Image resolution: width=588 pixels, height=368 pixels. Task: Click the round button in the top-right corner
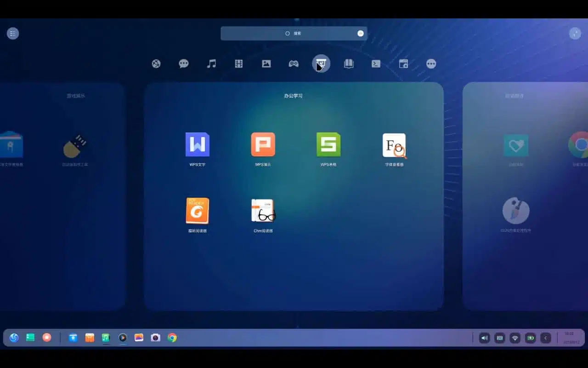click(x=575, y=33)
